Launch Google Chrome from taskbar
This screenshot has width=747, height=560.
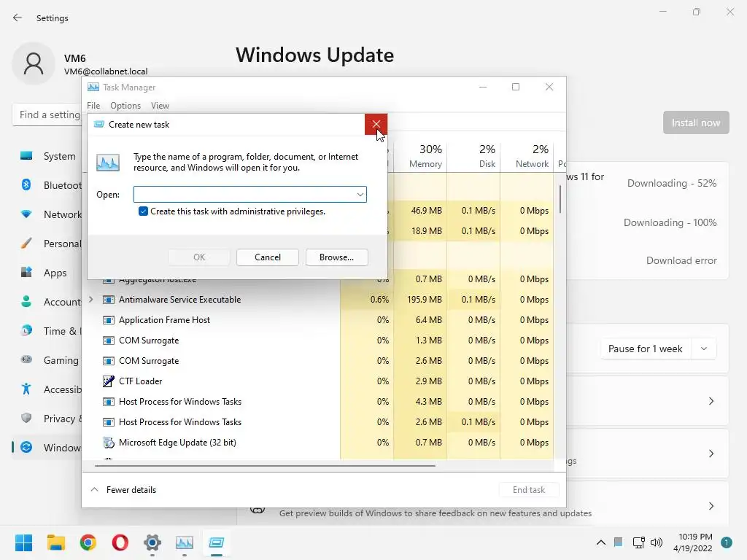point(88,542)
